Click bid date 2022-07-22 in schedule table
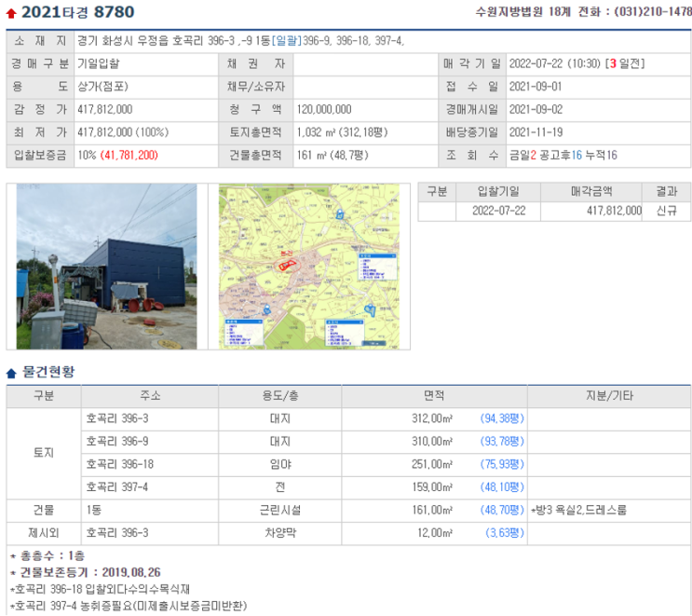Image resolution: width=692 pixels, height=616 pixels. click(x=499, y=211)
